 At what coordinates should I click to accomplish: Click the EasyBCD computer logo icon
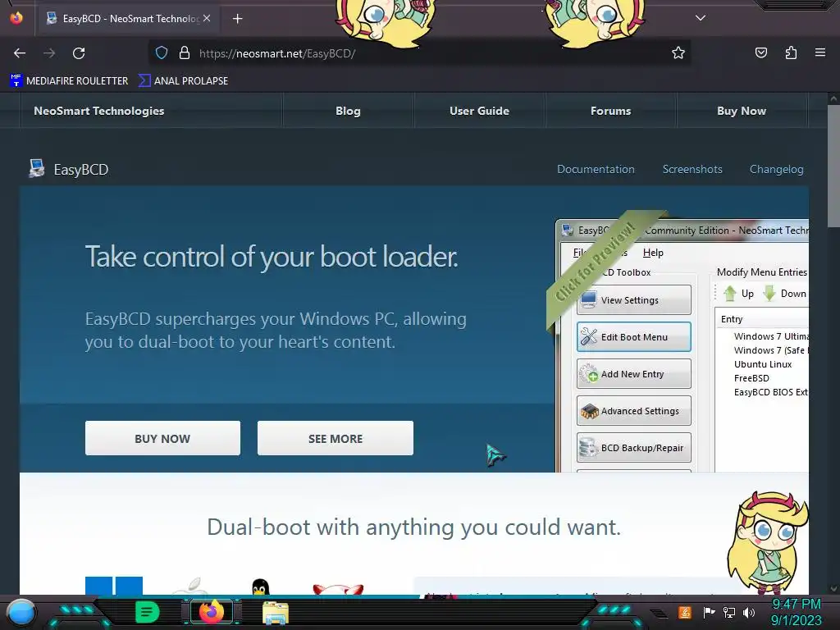click(36, 169)
